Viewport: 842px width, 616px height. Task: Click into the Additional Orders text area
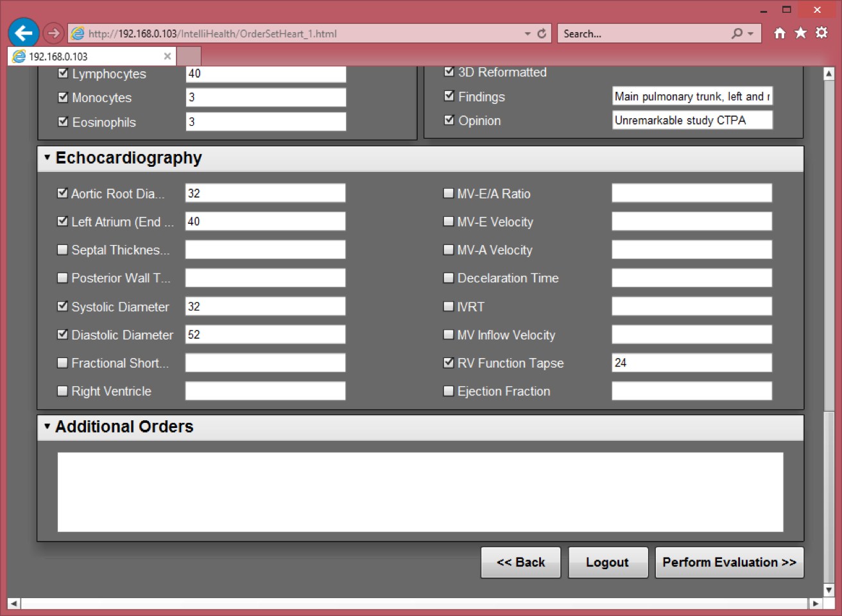click(x=420, y=492)
